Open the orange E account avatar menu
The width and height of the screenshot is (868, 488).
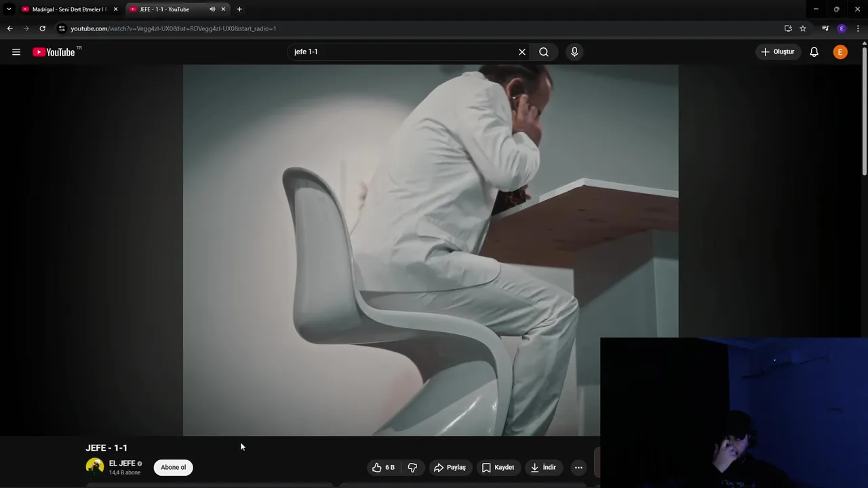coord(840,52)
